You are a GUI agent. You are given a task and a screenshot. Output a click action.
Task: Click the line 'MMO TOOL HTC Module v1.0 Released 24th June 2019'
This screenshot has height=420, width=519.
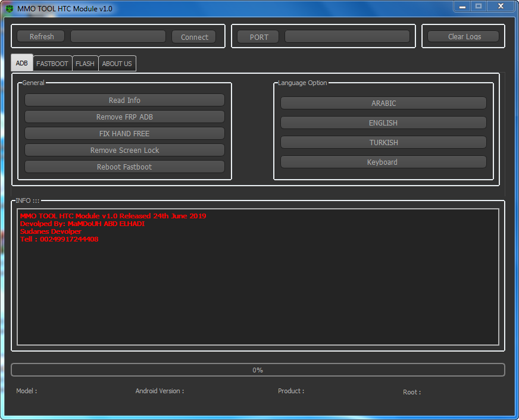click(x=113, y=216)
